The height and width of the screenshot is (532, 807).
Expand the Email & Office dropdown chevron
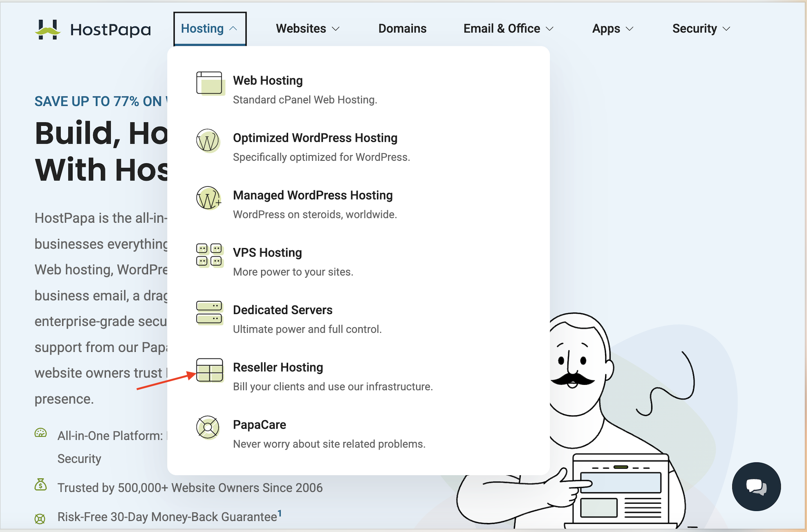[x=550, y=29]
